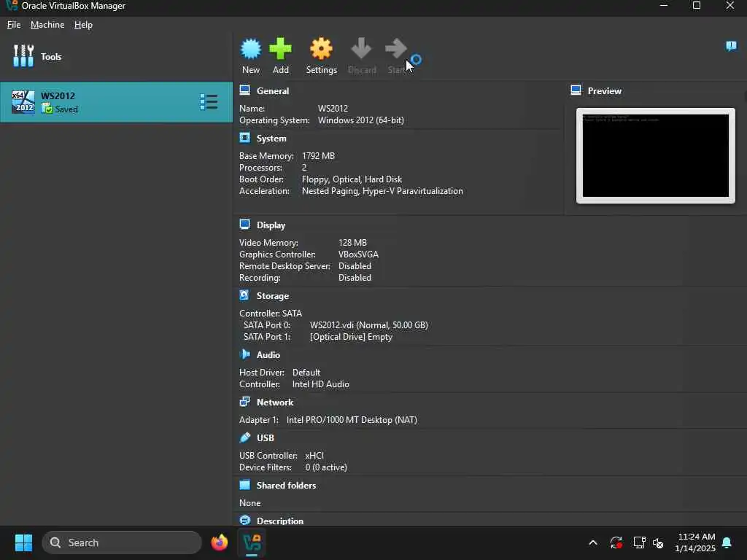Click Boot Order Floppy, Optical, Hard Disk
The height and width of the screenshot is (560, 747).
352,179
